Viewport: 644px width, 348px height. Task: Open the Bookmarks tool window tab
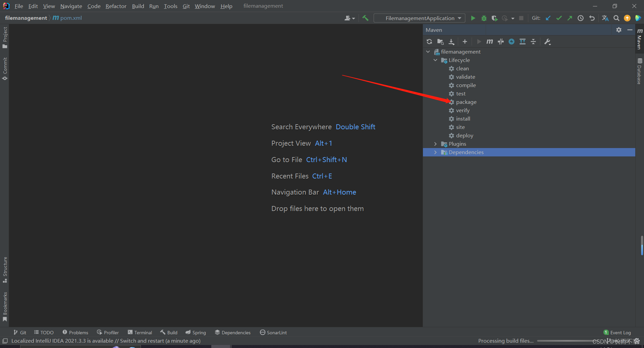point(5,306)
